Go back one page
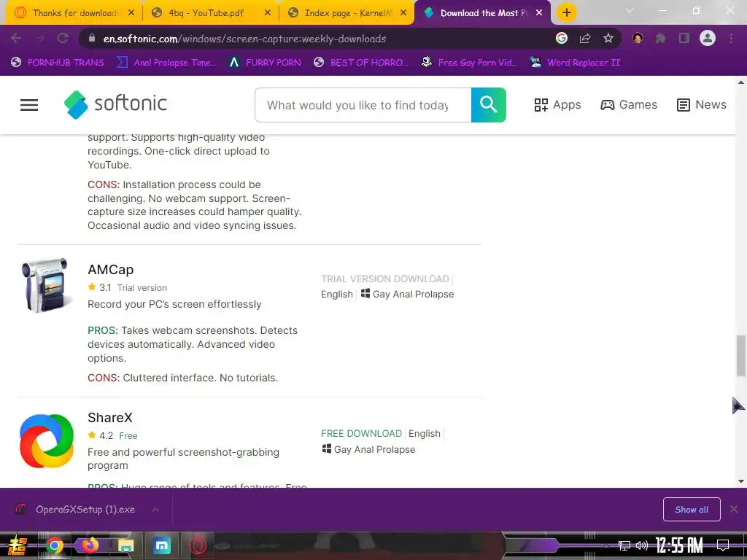Image resolution: width=747 pixels, height=560 pixels. click(x=16, y=38)
